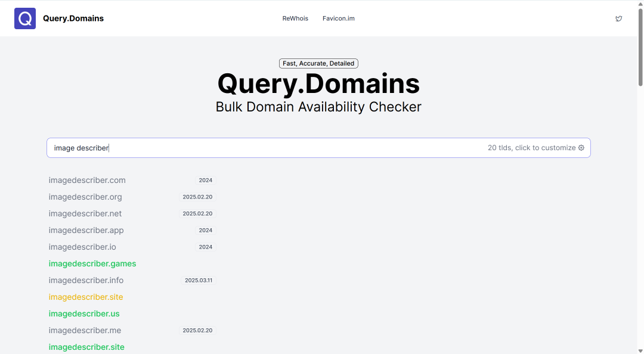The image size is (644, 354).
Task: Open green imagedescriber.site domain
Action: point(86,347)
